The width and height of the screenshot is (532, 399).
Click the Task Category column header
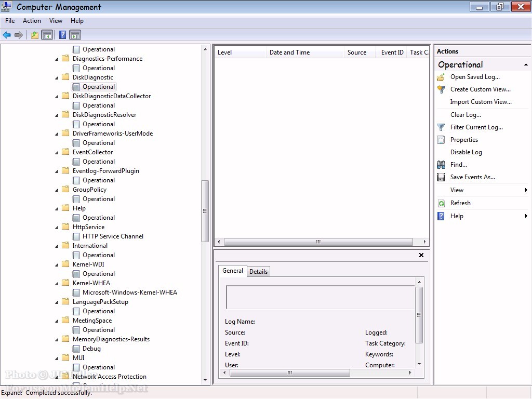click(418, 52)
